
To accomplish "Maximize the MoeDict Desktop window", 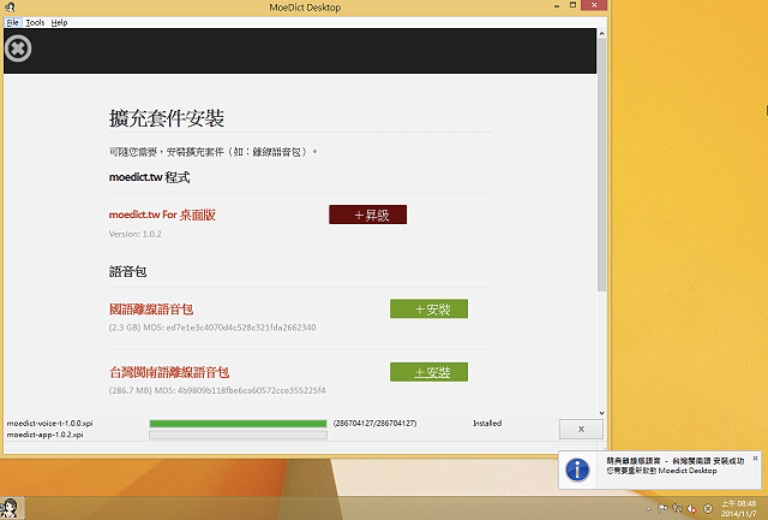I will [573, 5].
